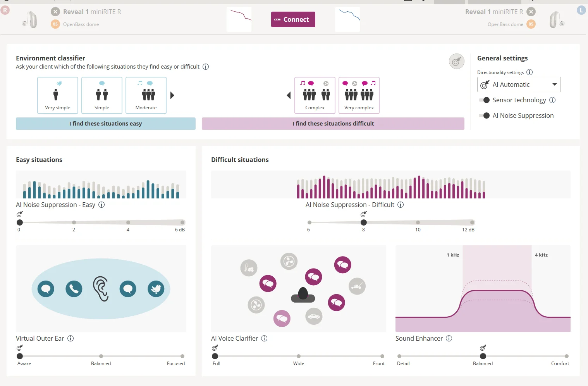588x386 pixels.
Task: Show AI Noise Suppression - Easy info
Action: pyautogui.click(x=101, y=205)
